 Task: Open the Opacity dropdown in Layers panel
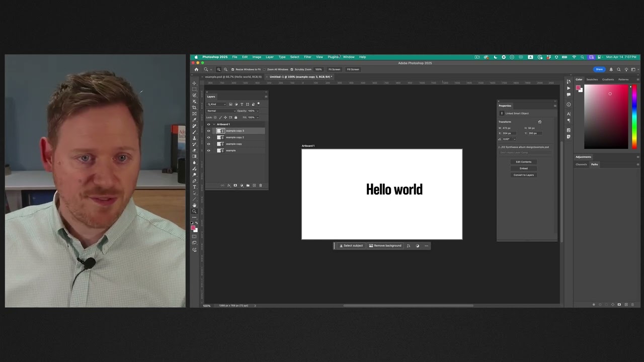point(258,111)
